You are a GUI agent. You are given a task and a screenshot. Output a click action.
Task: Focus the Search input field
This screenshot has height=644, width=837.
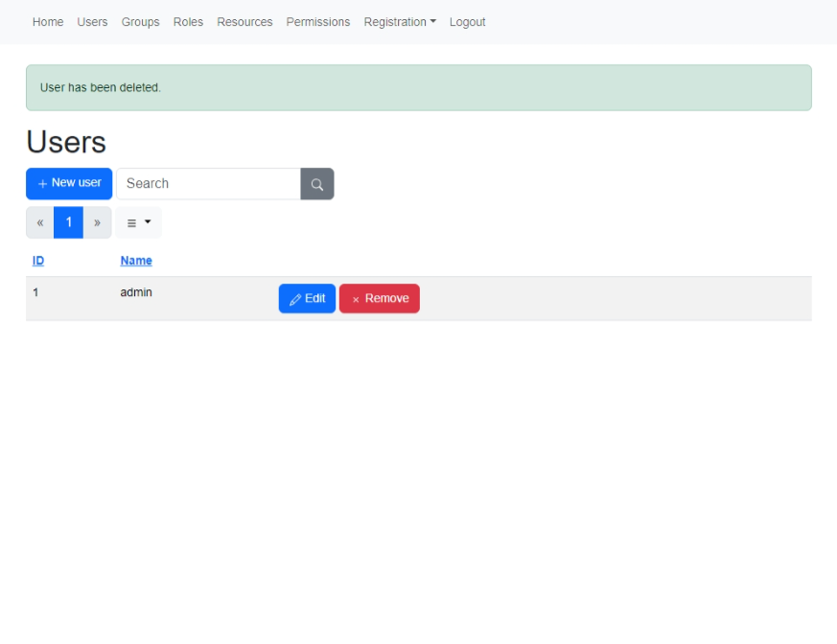coord(209,184)
